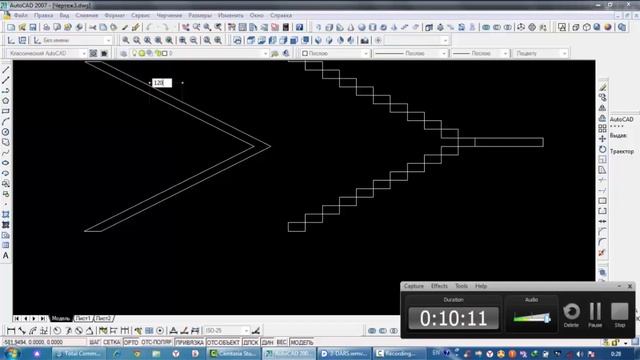Click the dynamic input field showing 120
Image resolution: width=640 pixels, height=360 pixels.
pos(162,83)
